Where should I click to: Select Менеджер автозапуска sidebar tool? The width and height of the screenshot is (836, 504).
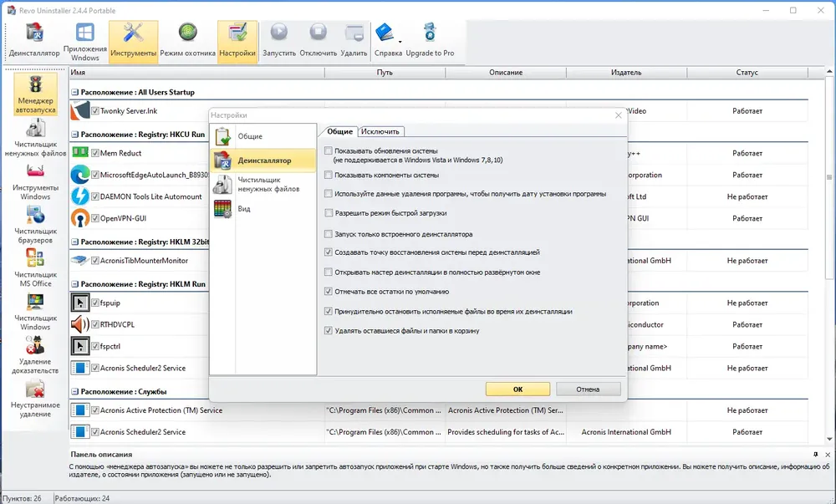[x=35, y=94]
